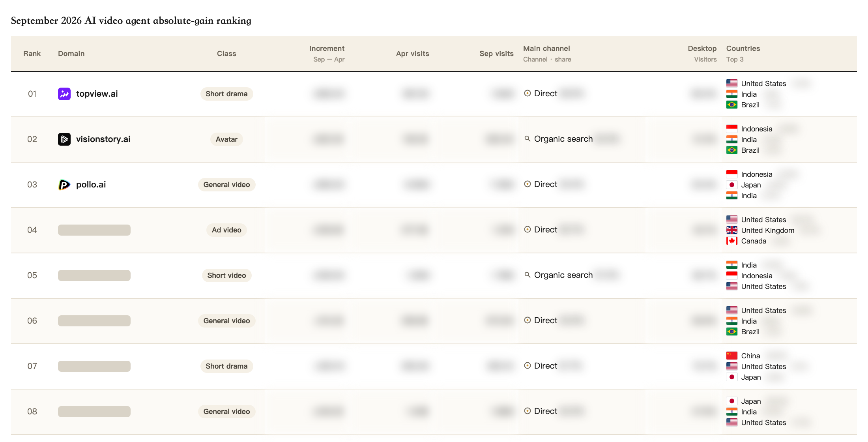Click United Kingdom text in row 04

tap(768, 230)
